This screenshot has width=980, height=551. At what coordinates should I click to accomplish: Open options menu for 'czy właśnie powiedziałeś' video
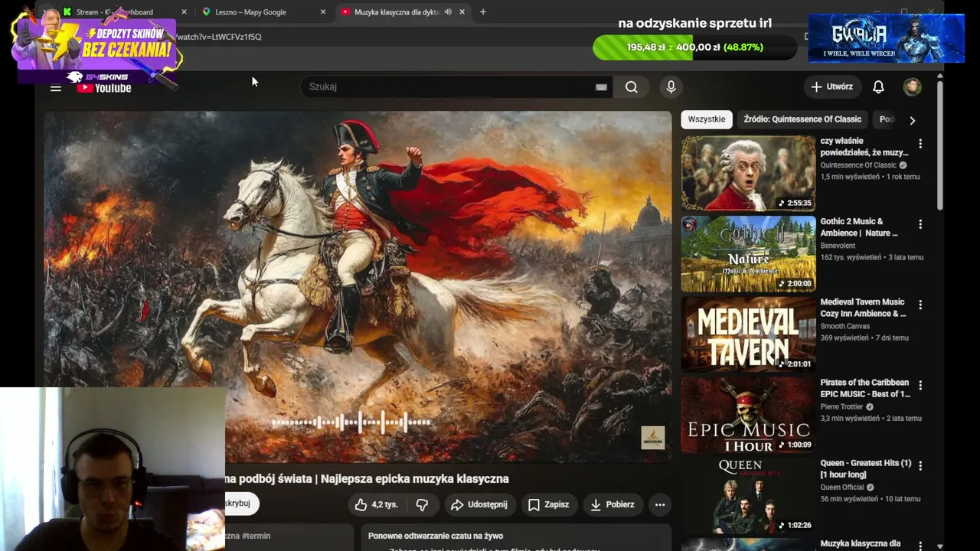pos(920,144)
